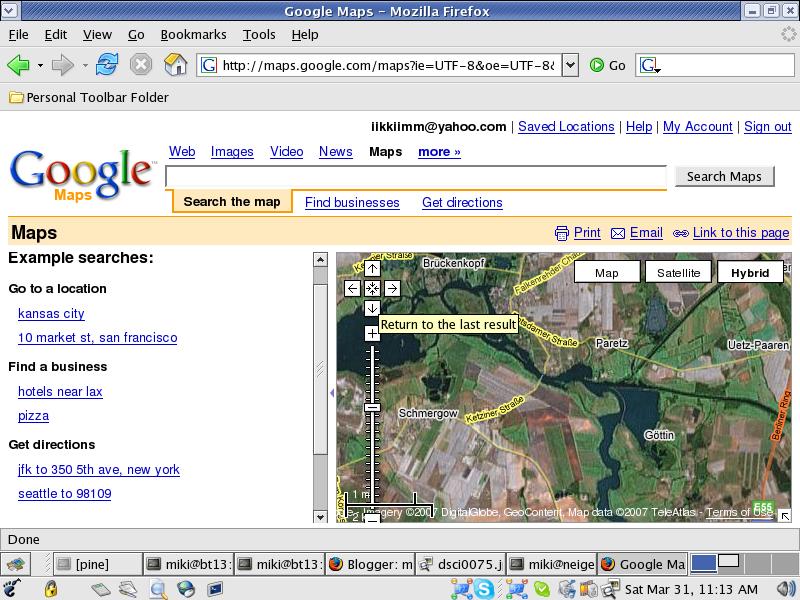The height and width of the screenshot is (600, 800).
Task: Click the Firefox Home icon
Action: [x=175, y=65]
